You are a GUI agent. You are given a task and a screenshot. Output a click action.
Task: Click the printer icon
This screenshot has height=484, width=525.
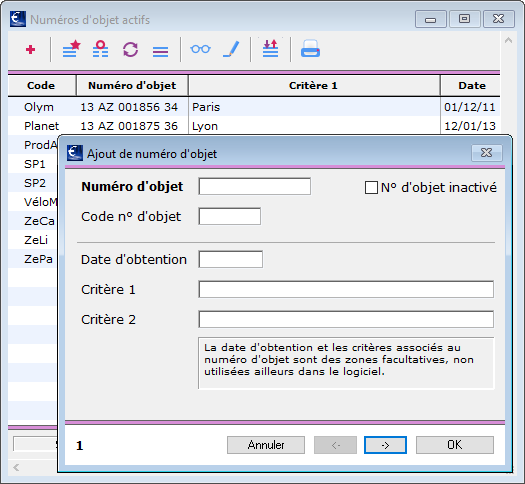[x=310, y=49]
